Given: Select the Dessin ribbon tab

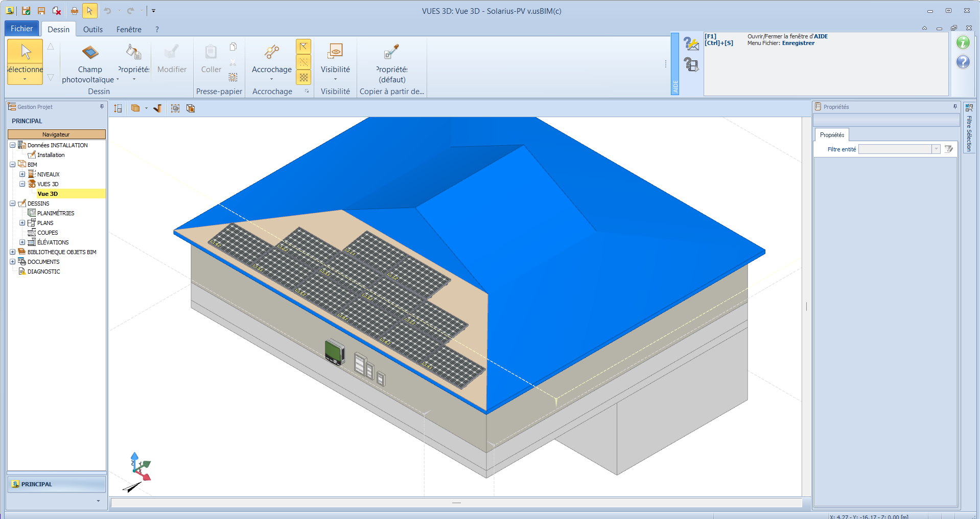Looking at the screenshot, I should click(x=59, y=30).
